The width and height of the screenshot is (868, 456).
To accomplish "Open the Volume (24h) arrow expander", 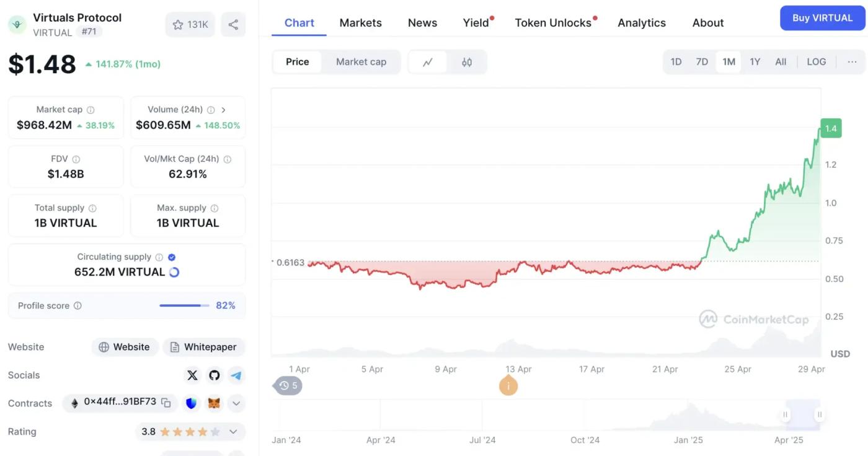I will (x=223, y=110).
